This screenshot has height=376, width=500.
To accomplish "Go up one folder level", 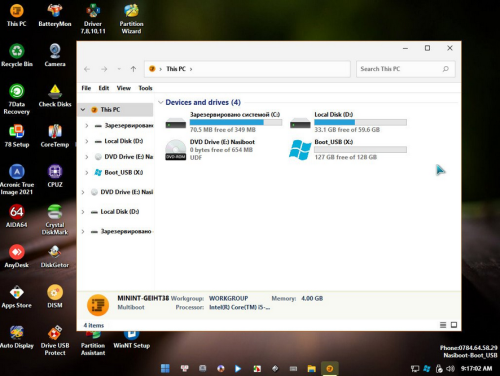I will (133, 69).
